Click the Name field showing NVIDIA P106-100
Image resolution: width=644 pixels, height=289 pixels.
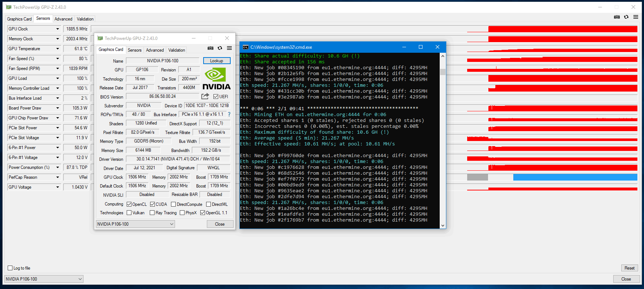pos(163,61)
